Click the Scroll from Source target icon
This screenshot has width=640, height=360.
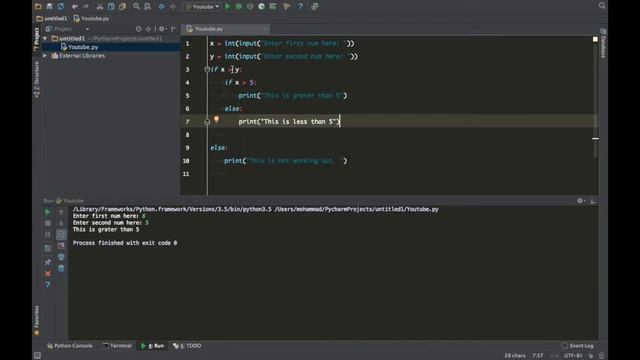click(139, 29)
